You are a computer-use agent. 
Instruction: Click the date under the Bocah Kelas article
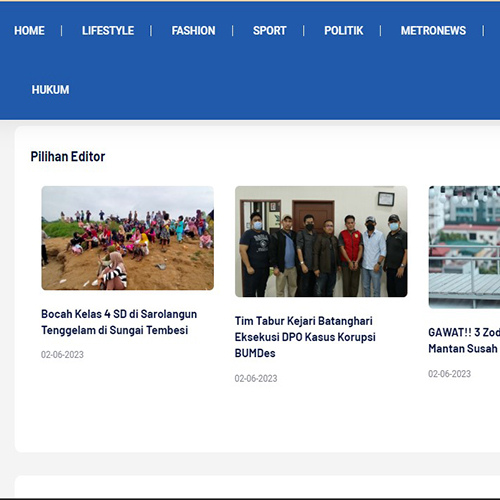pyautogui.click(x=62, y=355)
